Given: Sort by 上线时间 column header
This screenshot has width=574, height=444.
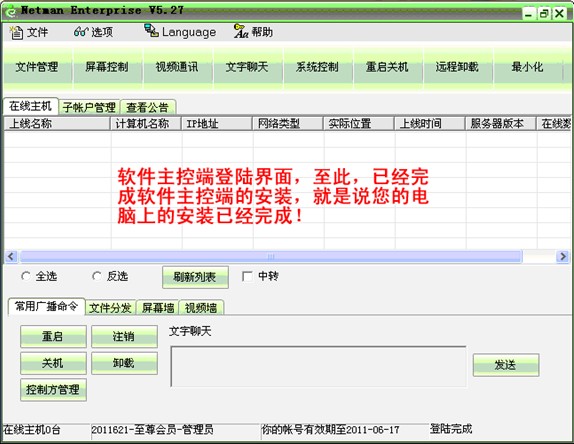Looking at the screenshot, I should [430, 124].
